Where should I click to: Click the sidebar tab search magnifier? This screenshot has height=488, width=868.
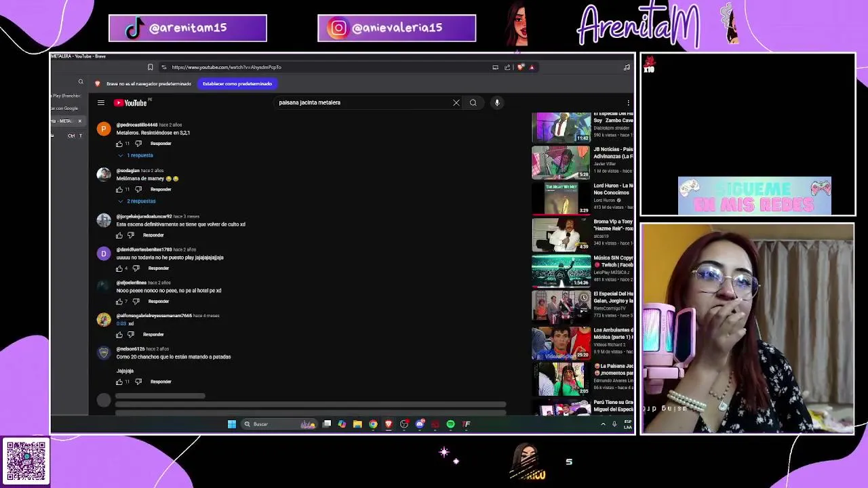(81, 82)
